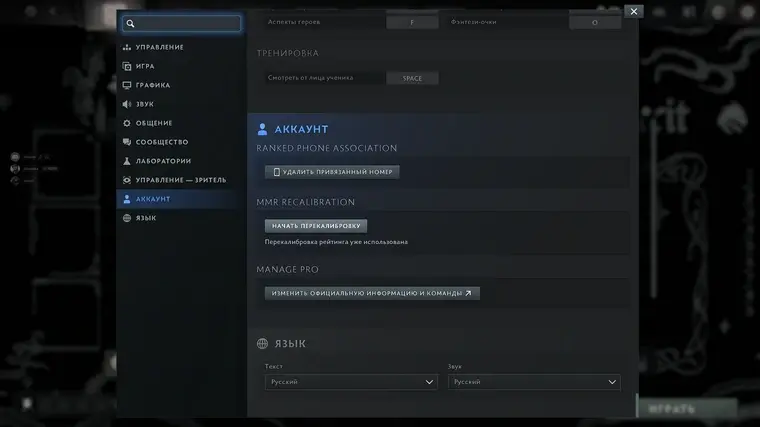Open Общение settings via its icon

click(x=126, y=123)
